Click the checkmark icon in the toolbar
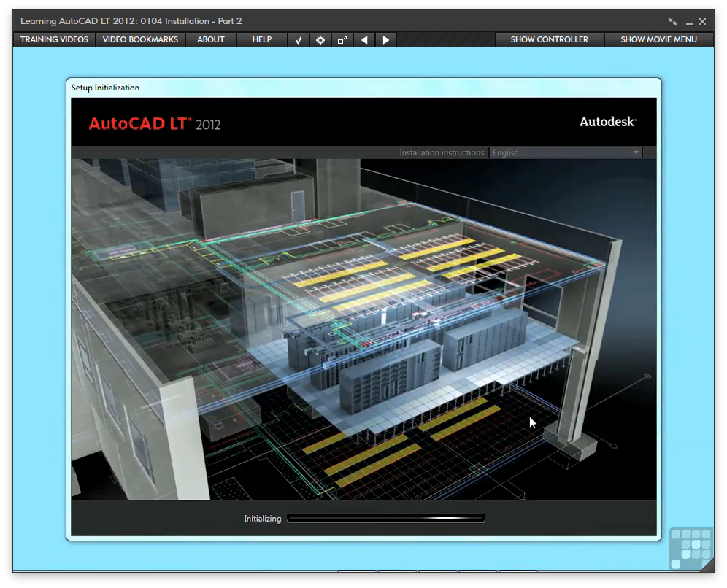Screen dimensions: 727x588 click(x=298, y=39)
